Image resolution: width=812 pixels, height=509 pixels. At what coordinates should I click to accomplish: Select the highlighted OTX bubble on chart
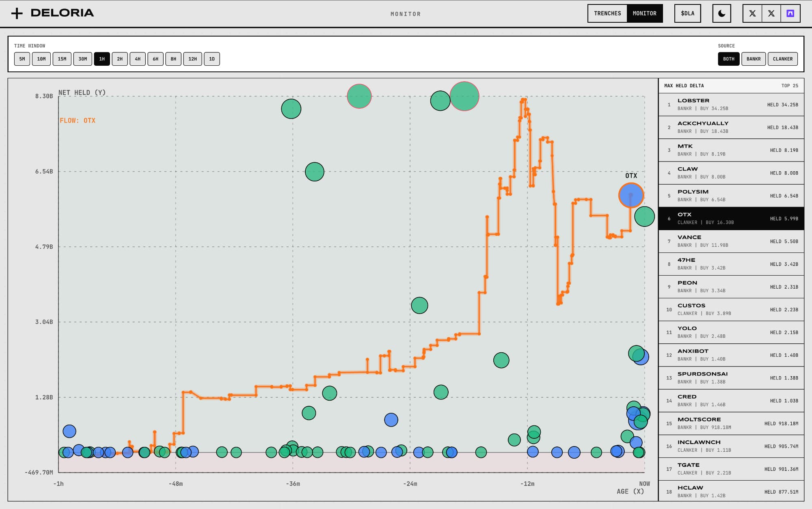pyautogui.click(x=631, y=195)
